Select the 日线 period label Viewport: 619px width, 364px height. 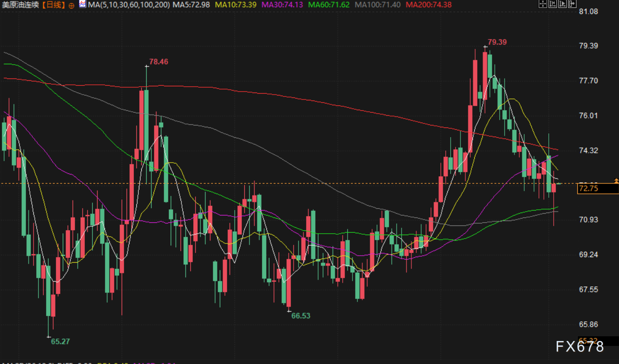click(53, 5)
